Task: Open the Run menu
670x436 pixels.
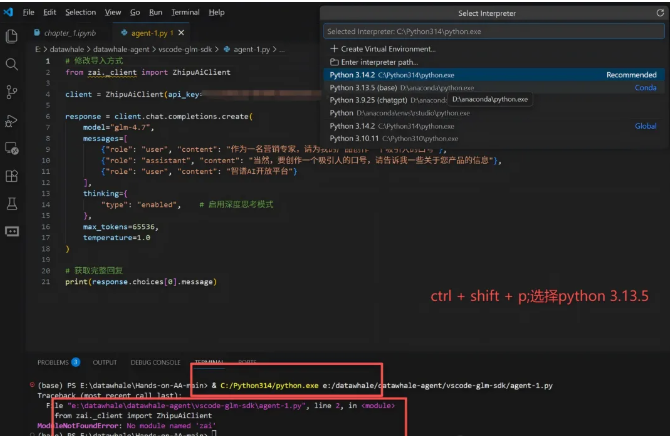Action: click(154, 12)
